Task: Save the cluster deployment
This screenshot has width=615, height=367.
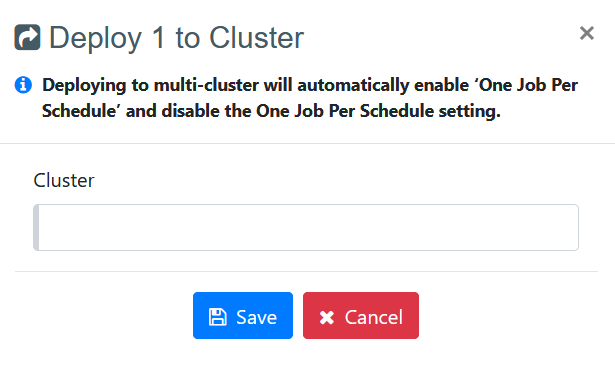Action: point(243,315)
